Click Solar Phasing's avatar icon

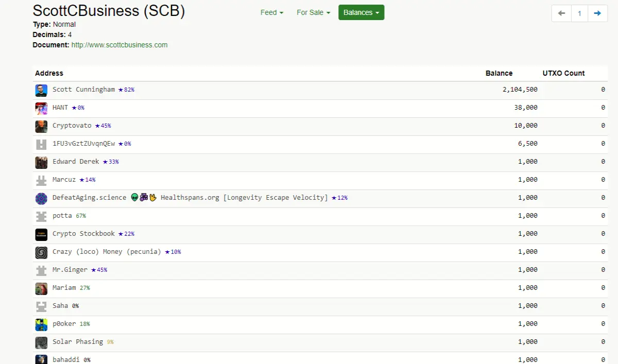tap(41, 343)
